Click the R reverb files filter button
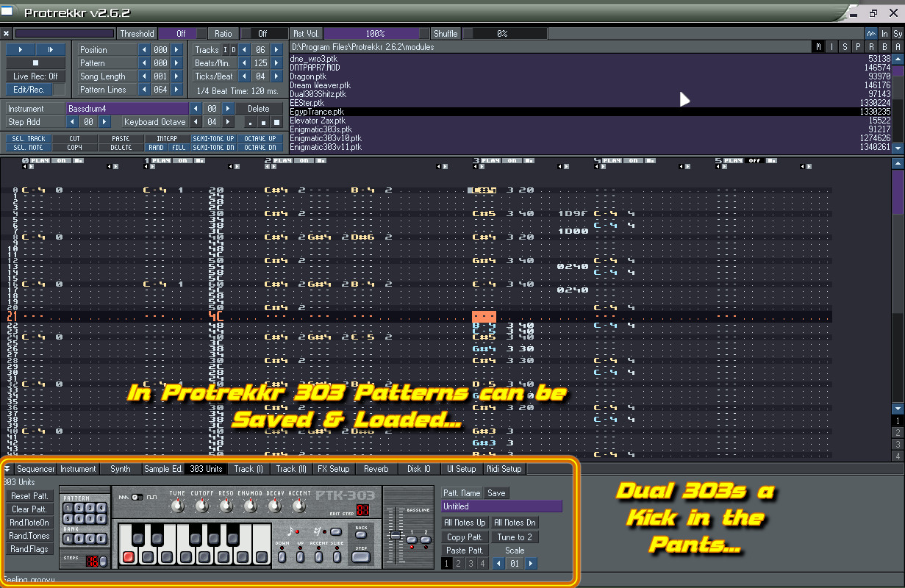The height and width of the screenshot is (588, 905). coord(871,47)
